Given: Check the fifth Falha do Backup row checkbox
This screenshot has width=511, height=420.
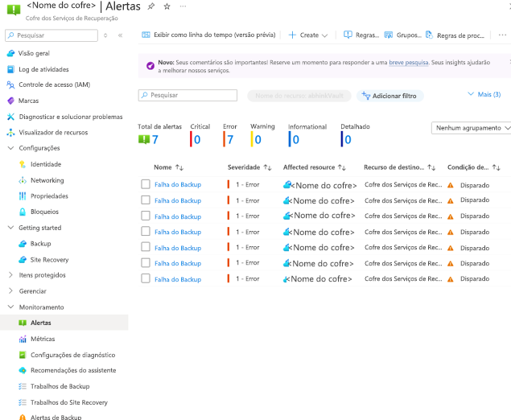Looking at the screenshot, I should click(x=146, y=247).
